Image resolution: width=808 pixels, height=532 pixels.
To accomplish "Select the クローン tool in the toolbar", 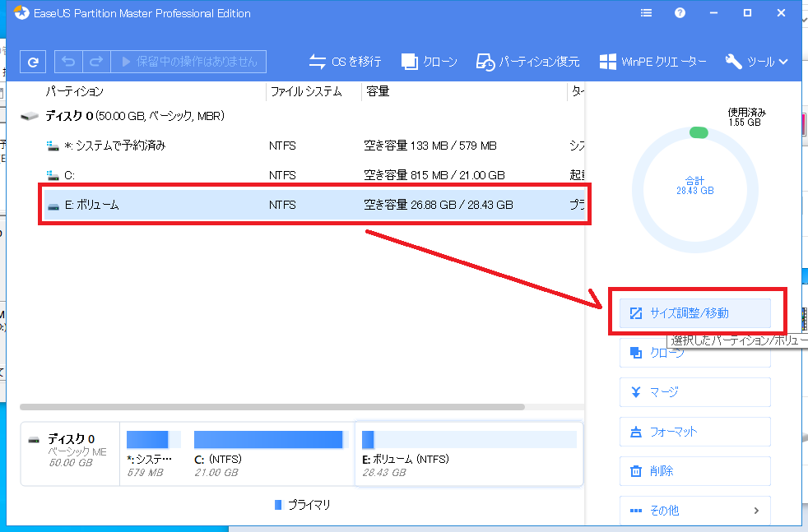I will 429,61.
